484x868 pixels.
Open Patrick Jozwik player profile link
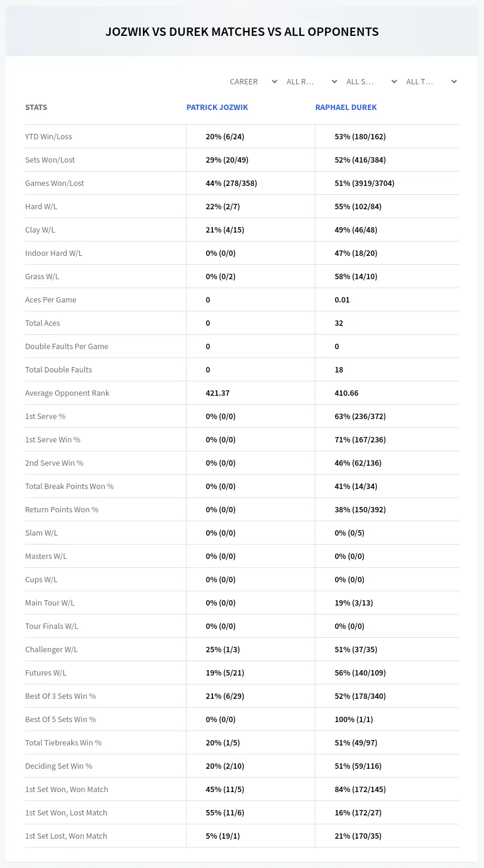click(x=217, y=108)
